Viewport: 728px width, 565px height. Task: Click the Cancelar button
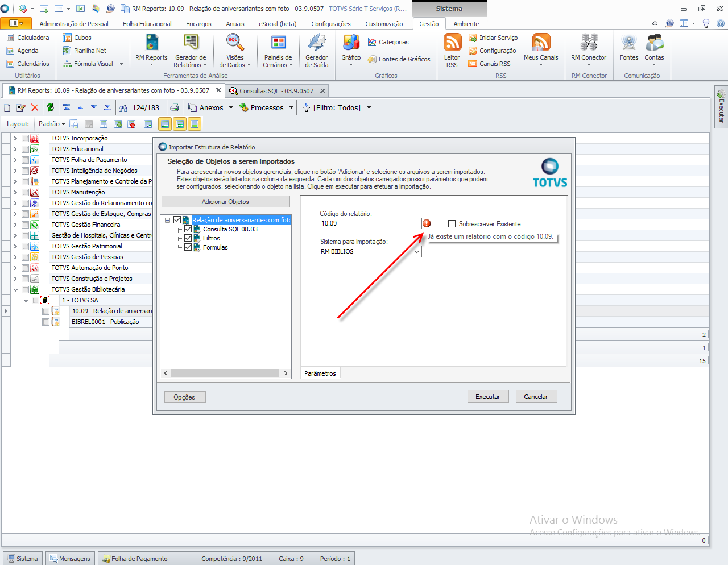[x=536, y=397]
